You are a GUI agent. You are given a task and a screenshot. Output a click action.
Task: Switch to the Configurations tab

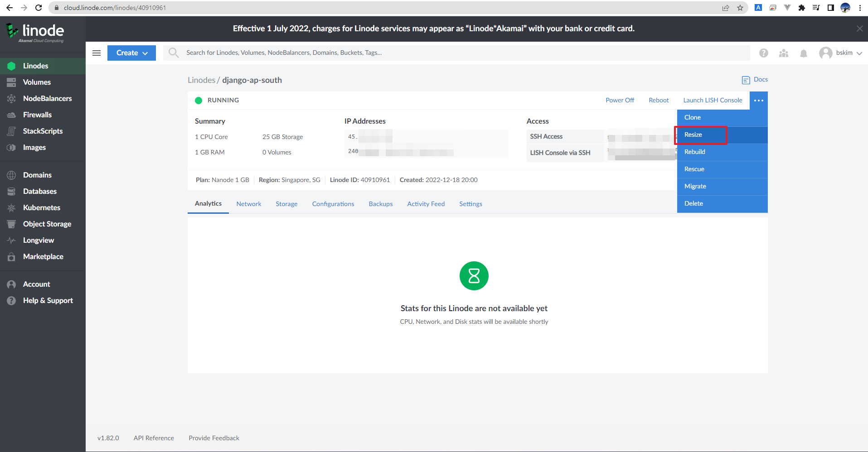tap(333, 204)
